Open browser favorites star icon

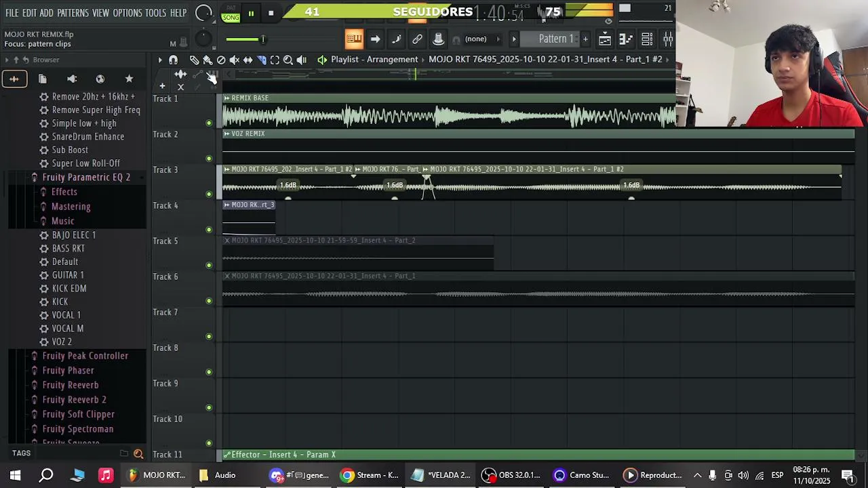(x=129, y=79)
